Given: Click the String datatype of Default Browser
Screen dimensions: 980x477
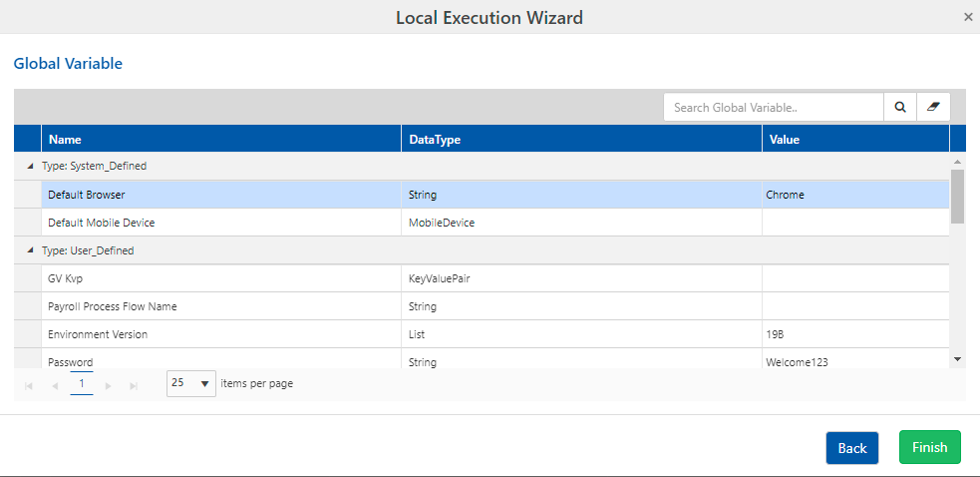Looking at the screenshot, I should (x=581, y=195).
